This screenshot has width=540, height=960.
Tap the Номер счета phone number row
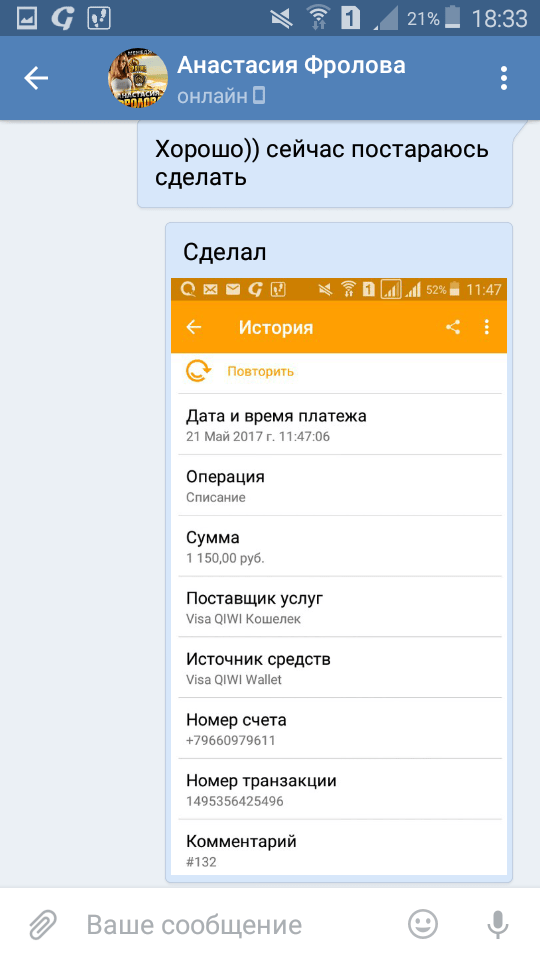tap(340, 728)
